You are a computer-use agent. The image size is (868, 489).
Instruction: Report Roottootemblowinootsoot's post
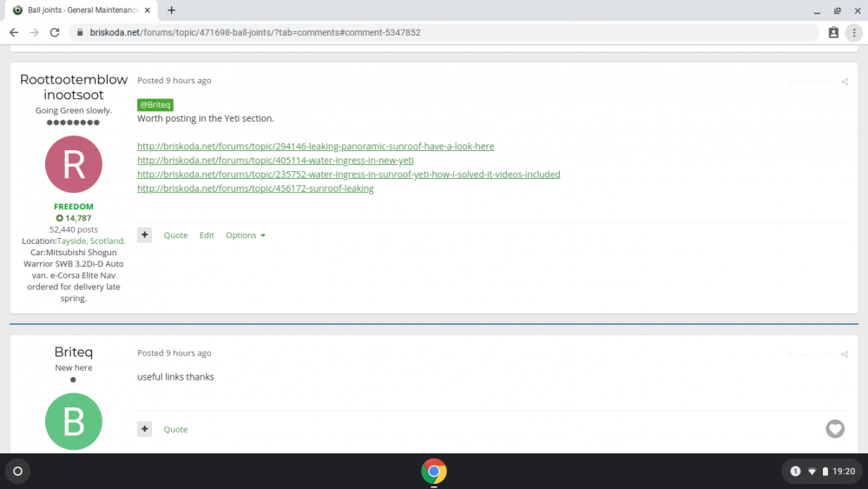tap(809, 82)
